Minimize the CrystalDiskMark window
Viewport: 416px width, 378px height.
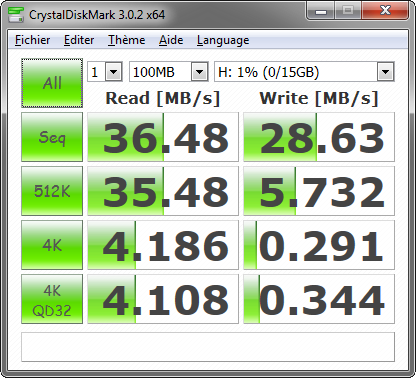pyautogui.click(x=321, y=12)
